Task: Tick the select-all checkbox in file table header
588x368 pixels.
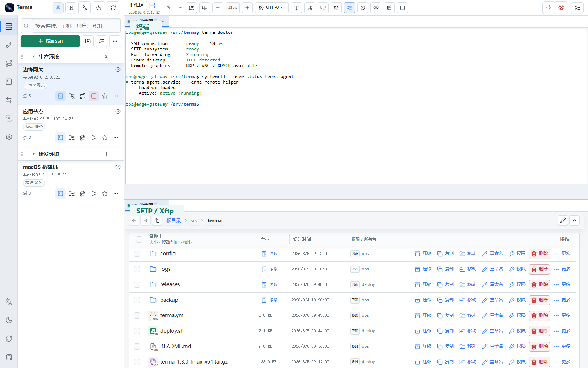Action: point(139,240)
